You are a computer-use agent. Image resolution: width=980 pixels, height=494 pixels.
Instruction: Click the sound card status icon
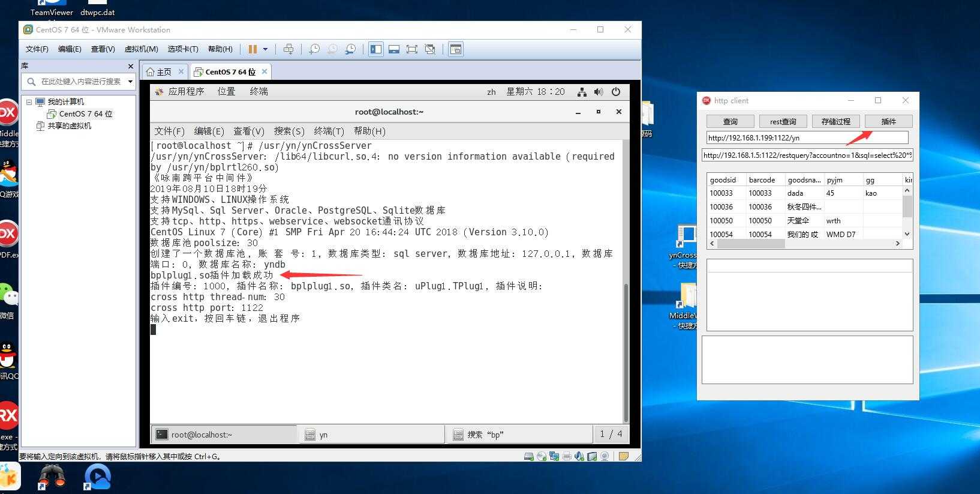click(x=579, y=456)
